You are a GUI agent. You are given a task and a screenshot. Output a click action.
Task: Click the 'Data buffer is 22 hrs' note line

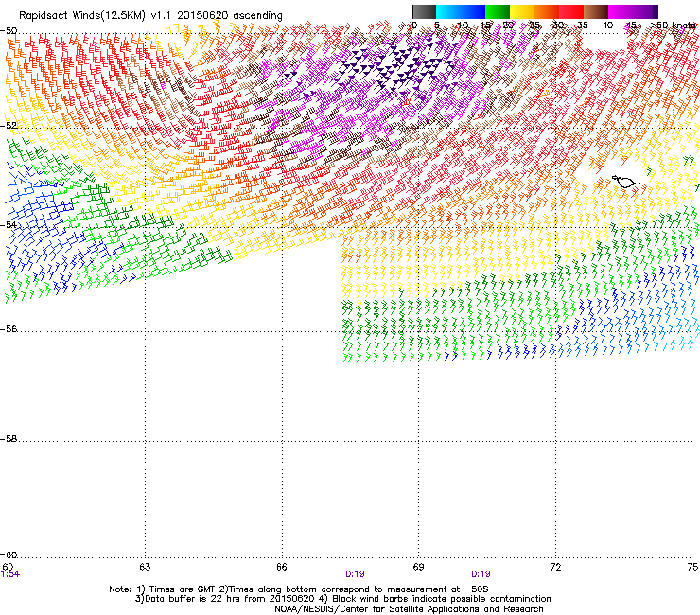342,599
